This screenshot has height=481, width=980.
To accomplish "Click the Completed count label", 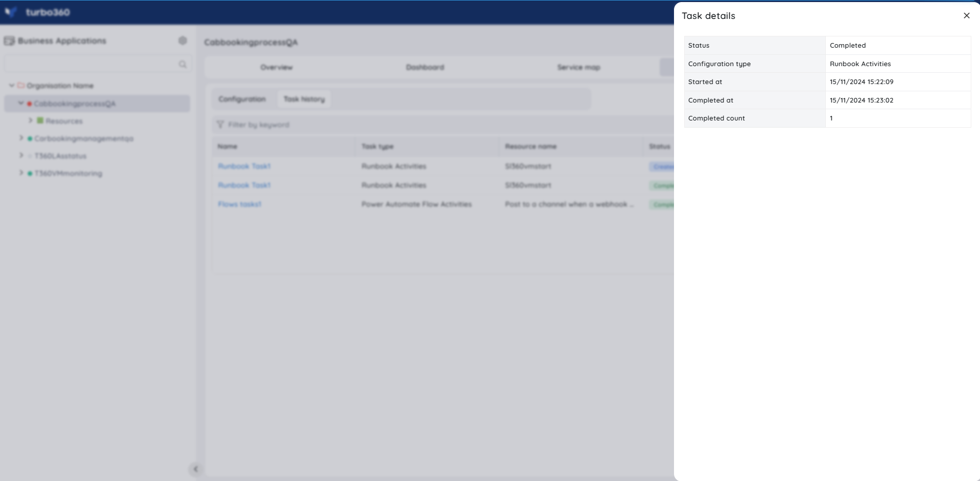I will [717, 118].
